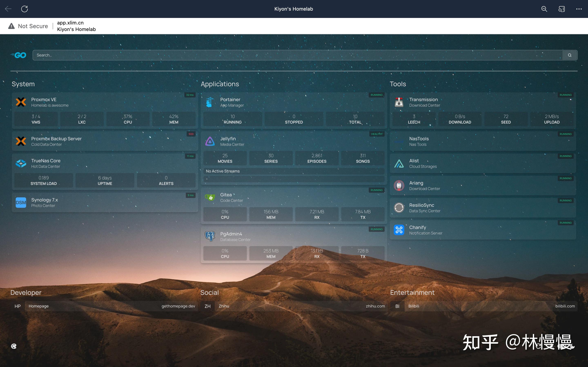Click the search magnifier button in search bar
The image size is (588, 367).
[x=570, y=55]
